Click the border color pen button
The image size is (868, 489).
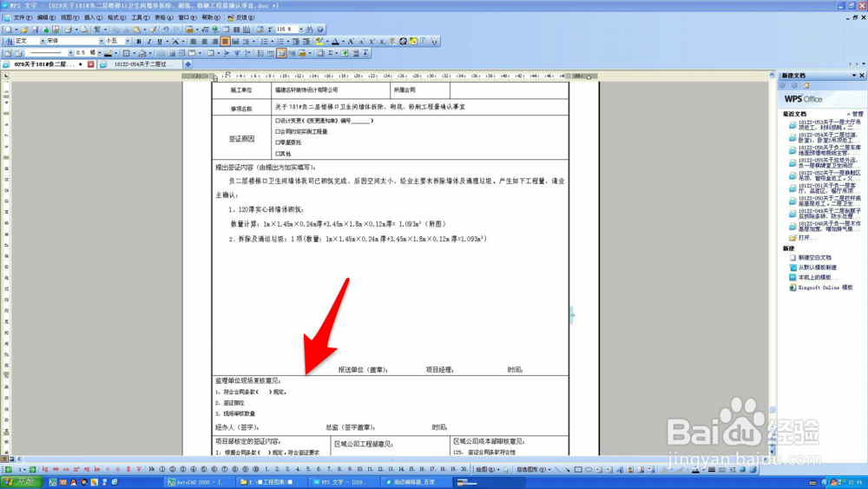click(108, 53)
